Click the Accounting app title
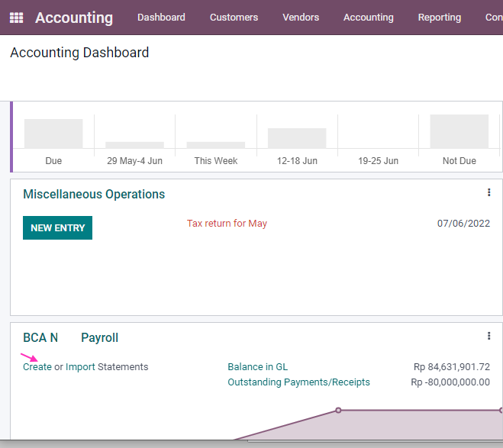 pos(74,18)
